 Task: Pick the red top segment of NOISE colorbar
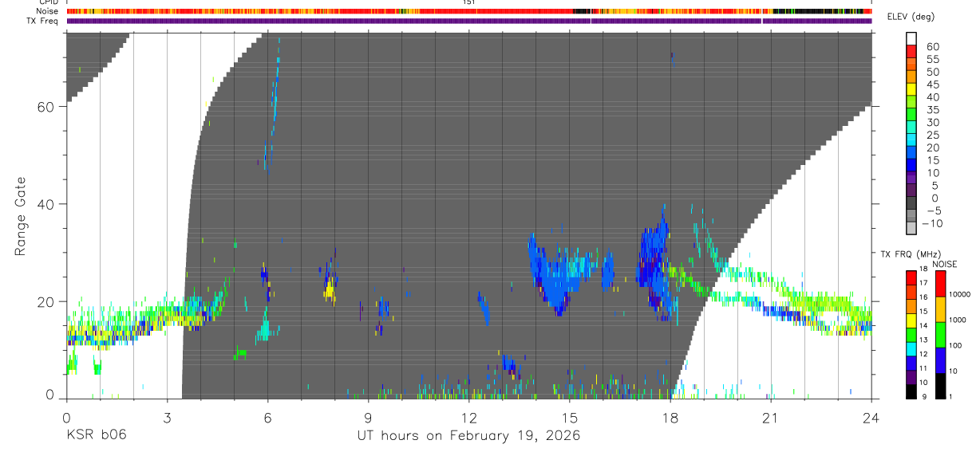click(x=939, y=284)
